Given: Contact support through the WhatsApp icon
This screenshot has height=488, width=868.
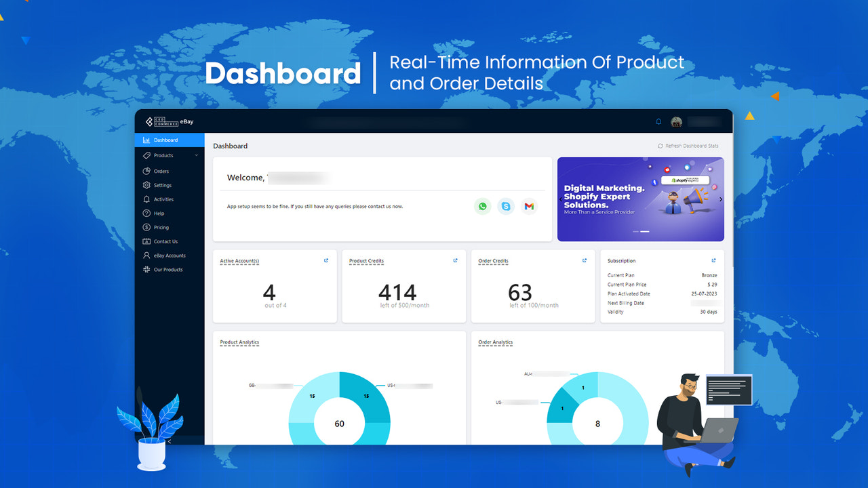Looking at the screenshot, I should coord(482,206).
